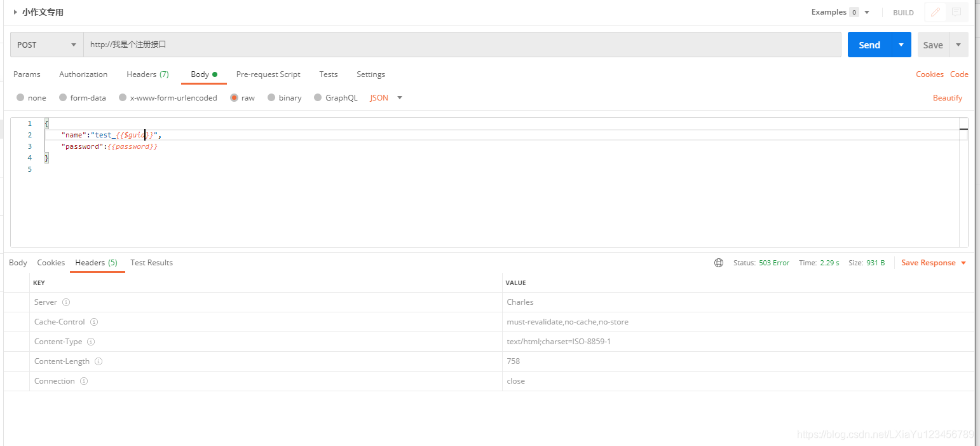
Task: Open the Send button dropdown arrow
Action: [x=901, y=45]
